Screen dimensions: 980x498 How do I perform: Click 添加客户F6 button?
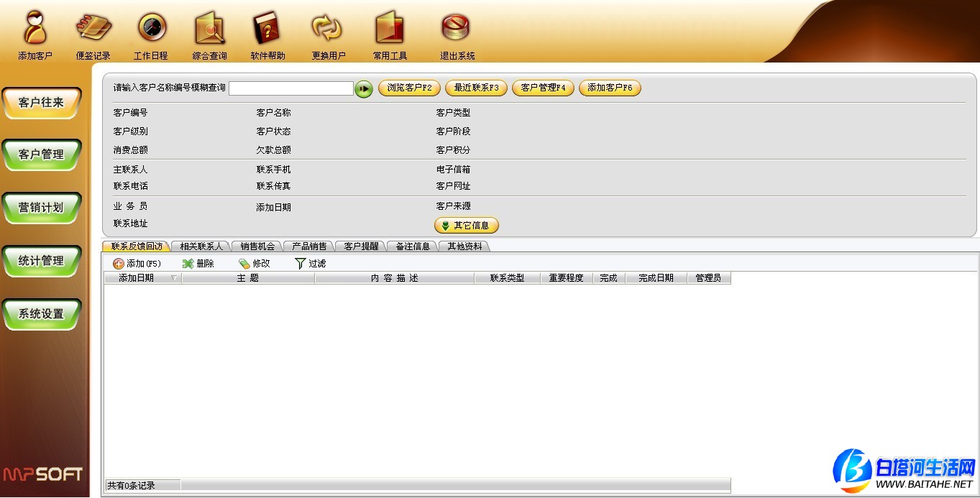[610, 88]
